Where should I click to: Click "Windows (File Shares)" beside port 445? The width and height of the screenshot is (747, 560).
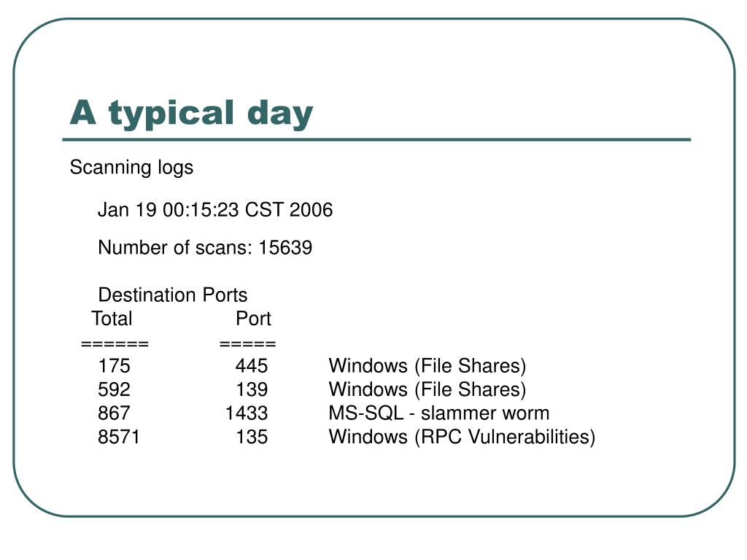(x=427, y=366)
